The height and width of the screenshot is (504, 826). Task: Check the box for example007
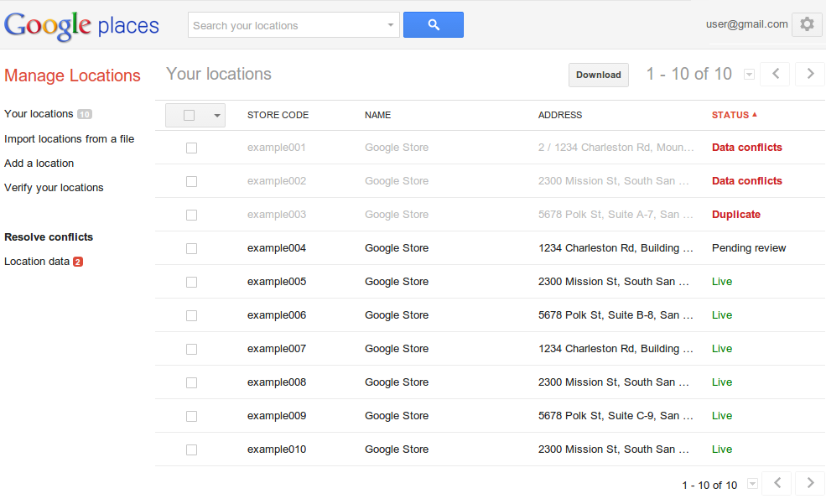(192, 349)
